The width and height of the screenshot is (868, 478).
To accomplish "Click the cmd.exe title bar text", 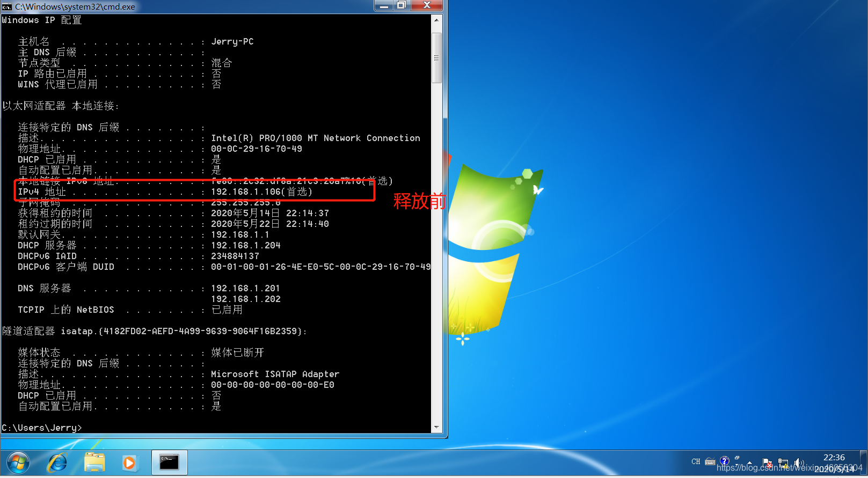I will click(75, 7).
